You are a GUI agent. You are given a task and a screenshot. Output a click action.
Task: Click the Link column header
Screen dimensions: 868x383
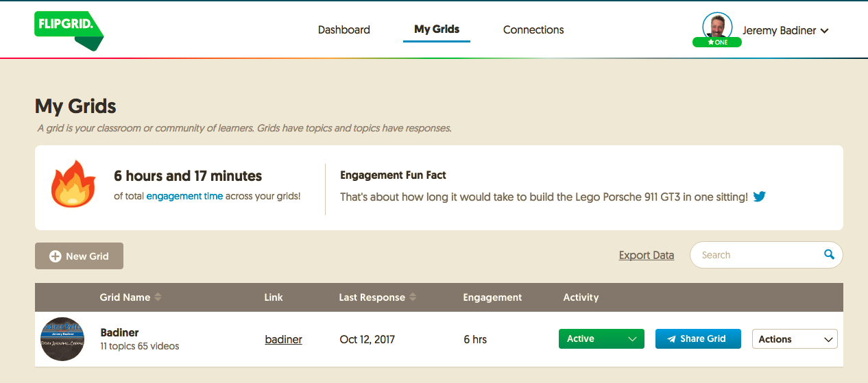pos(274,297)
